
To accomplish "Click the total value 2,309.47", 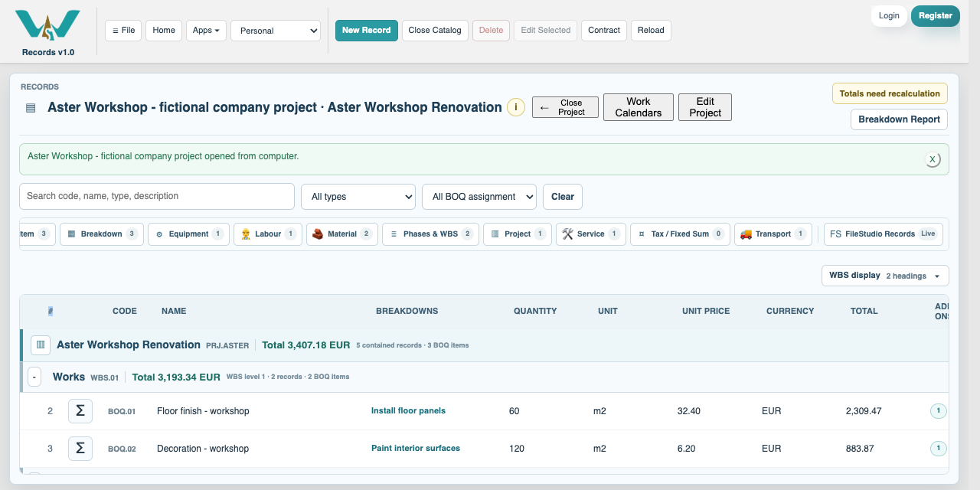I will tap(864, 411).
